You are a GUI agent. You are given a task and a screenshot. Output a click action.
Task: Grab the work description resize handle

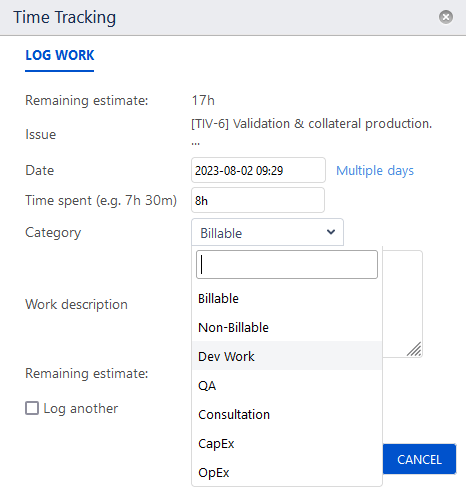coord(414,349)
